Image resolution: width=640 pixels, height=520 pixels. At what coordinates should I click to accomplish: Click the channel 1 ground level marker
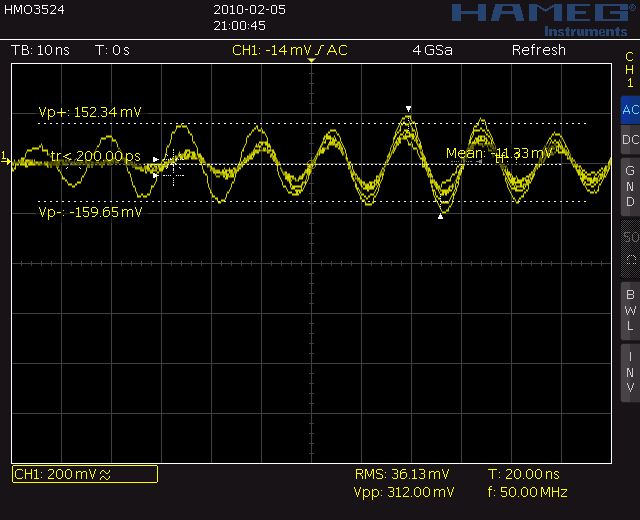click(5, 158)
